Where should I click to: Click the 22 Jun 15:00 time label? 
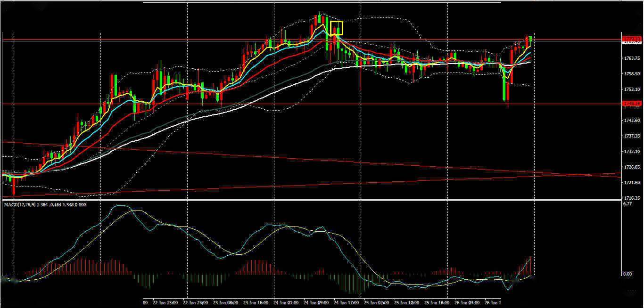click(x=166, y=303)
